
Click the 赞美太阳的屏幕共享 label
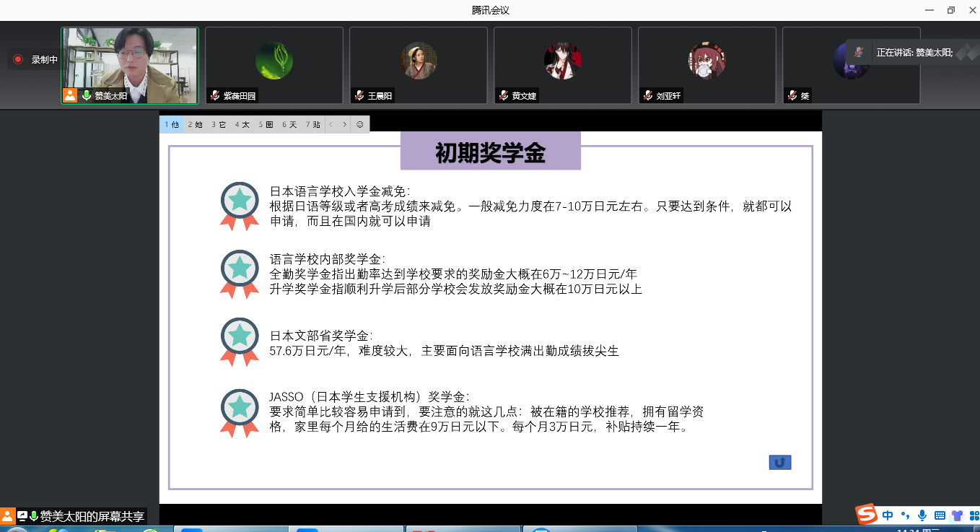point(92,516)
